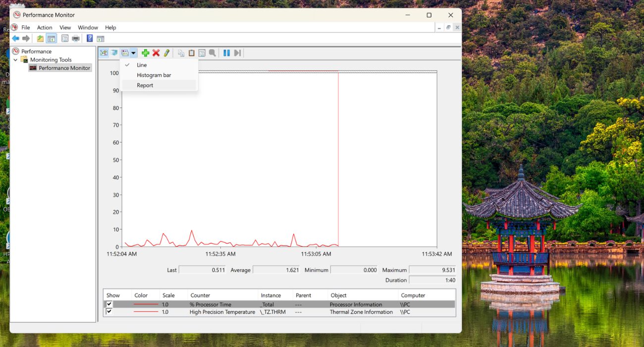
Task: Click the 11:53:42 AM time axis label
Action: 437,254
